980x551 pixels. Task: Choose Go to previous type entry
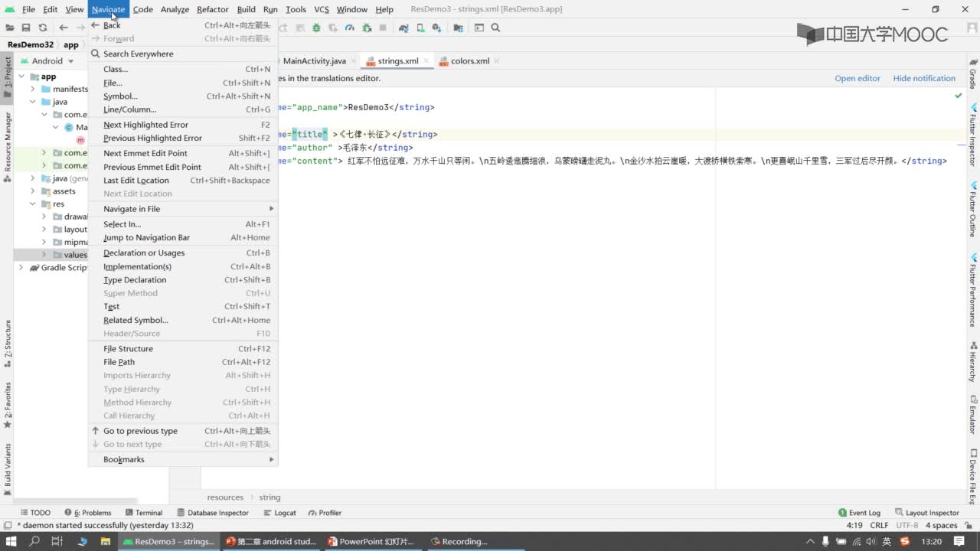(x=183, y=431)
